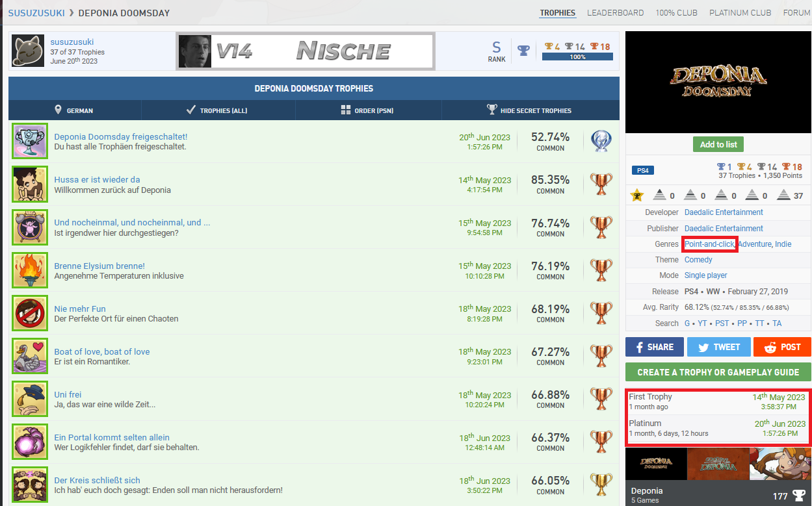Click the platinum trophy icon beside S rank
Image resolution: width=812 pixels, height=506 pixels.
pyautogui.click(x=523, y=51)
